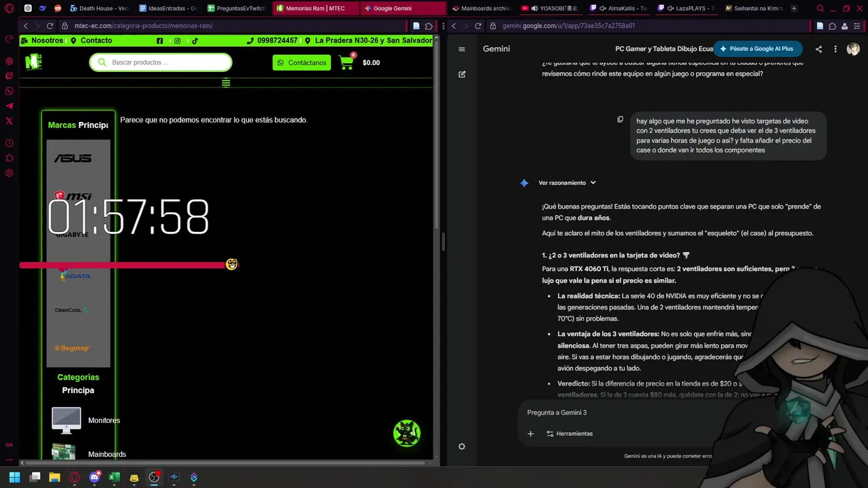Image resolution: width=868 pixels, height=488 pixels.
Task: Open the Windows Start menu
Action: click(x=14, y=477)
